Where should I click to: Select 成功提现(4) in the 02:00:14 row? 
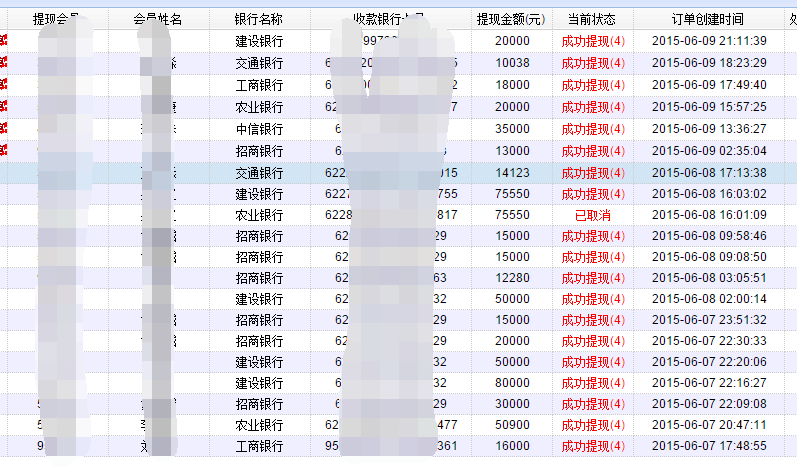tap(593, 299)
